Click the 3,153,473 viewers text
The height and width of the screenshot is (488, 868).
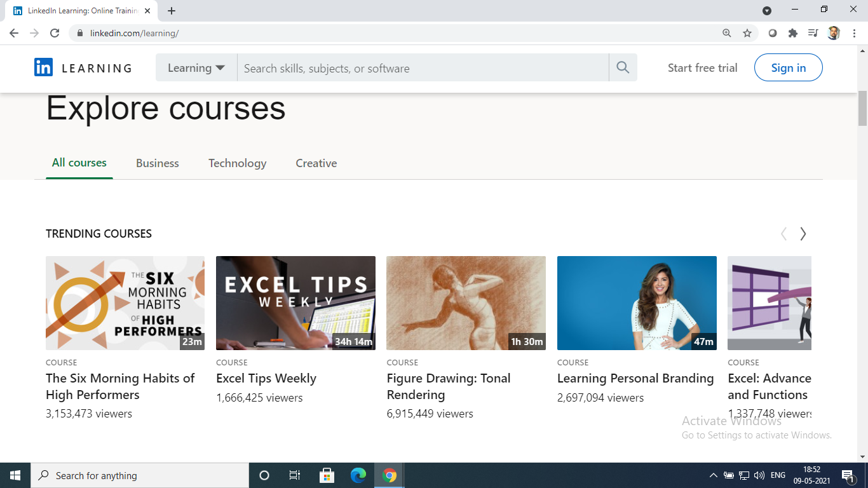click(x=89, y=414)
